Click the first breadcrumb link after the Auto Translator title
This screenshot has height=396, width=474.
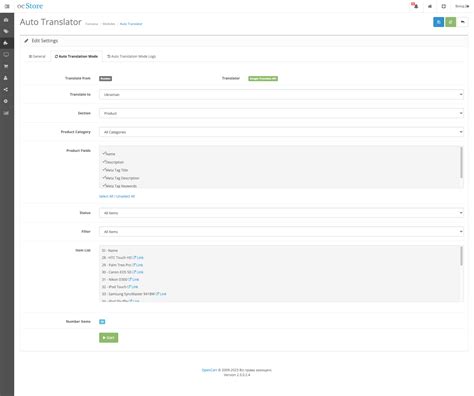(x=92, y=24)
